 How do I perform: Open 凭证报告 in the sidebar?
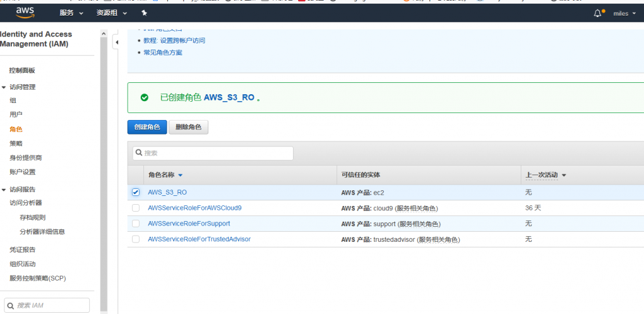coord(22,250)
